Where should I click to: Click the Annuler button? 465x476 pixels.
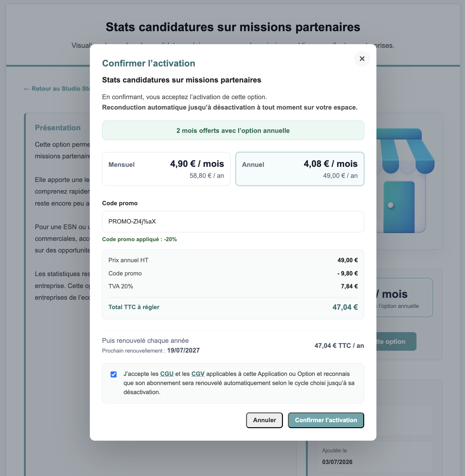tap(264, 420)
